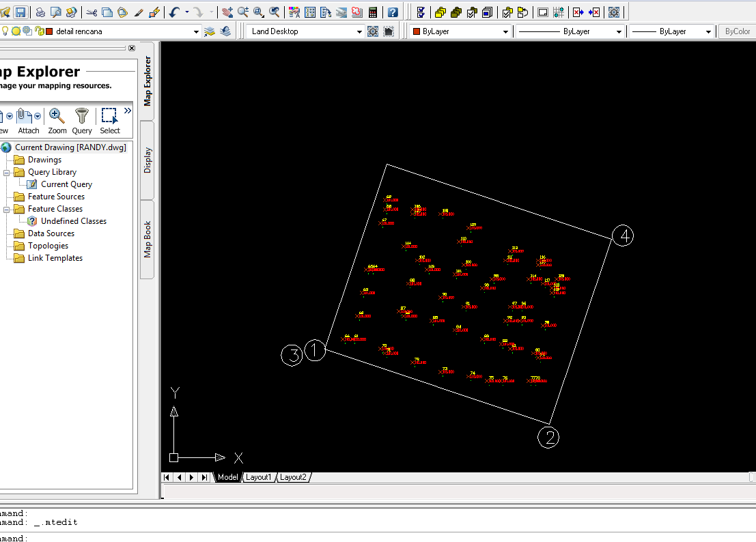Select the Zoom Window tool
This screenshot has width=756, height=542.
coord(258,12)
